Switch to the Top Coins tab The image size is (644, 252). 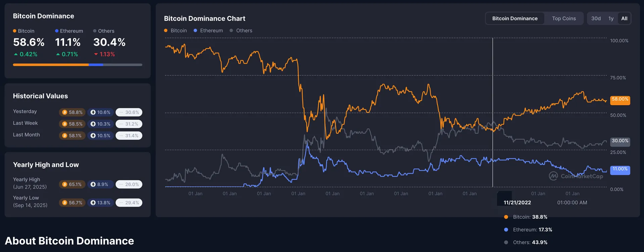(x=564, y=18)
